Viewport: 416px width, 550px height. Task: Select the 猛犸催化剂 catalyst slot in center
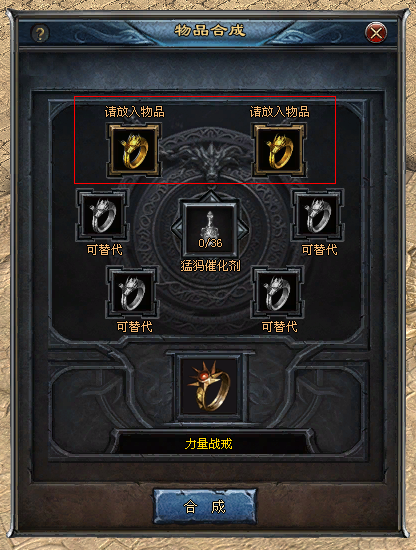click(x=210, y=228)
